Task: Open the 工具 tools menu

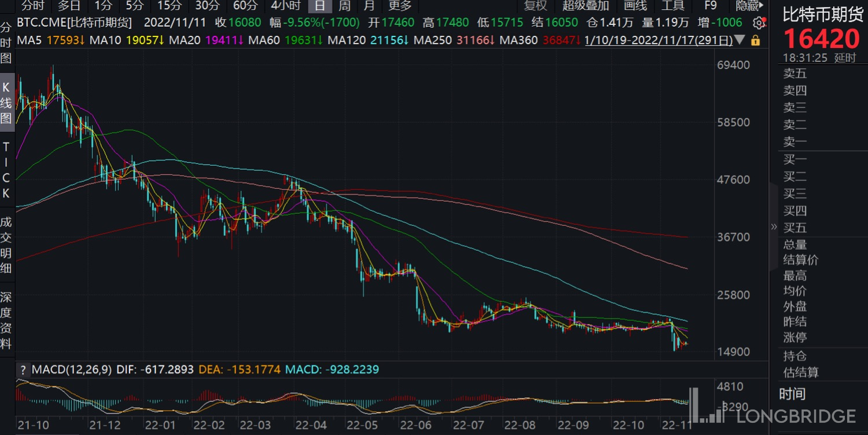Action: pos(672,6)
